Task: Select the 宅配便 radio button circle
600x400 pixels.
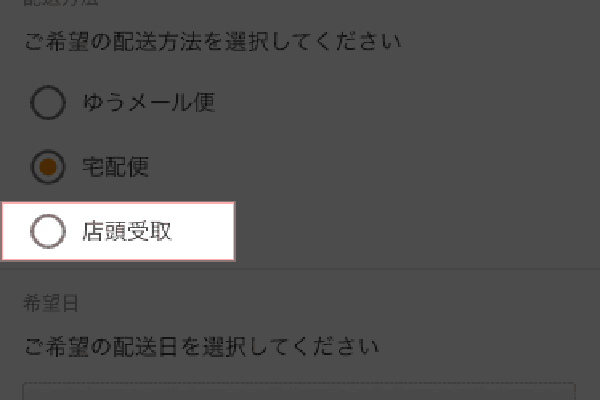Action: 48,167
